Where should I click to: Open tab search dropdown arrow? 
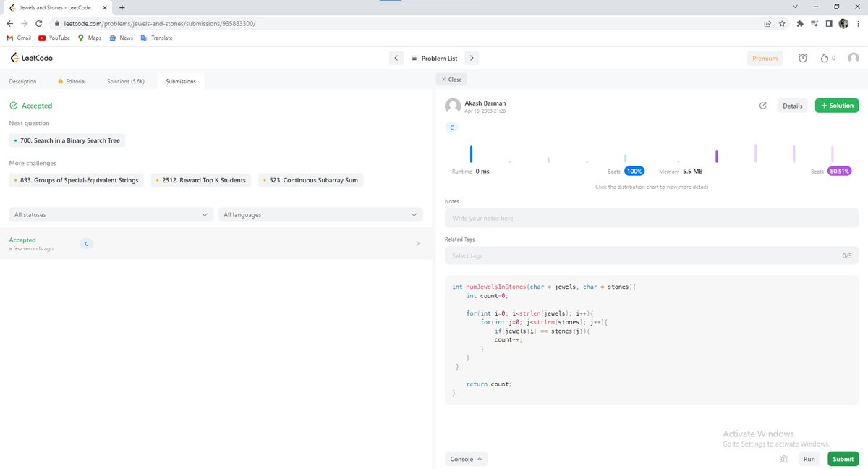click(795, 7)
